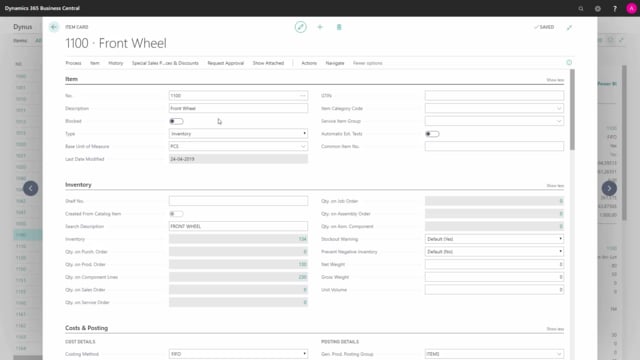Go to next record with right chevron
This screenshot has height=360, width=640.
tap(609, 188)
